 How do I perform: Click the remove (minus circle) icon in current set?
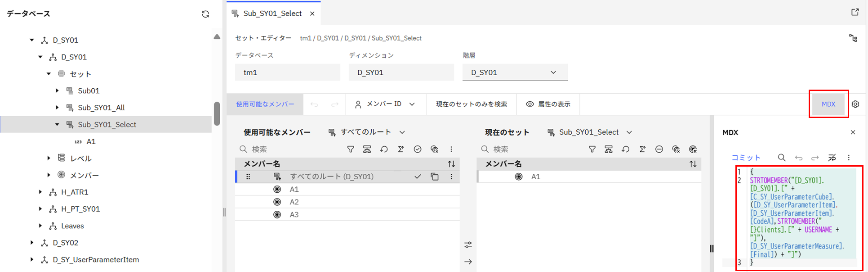pos(659,149)
